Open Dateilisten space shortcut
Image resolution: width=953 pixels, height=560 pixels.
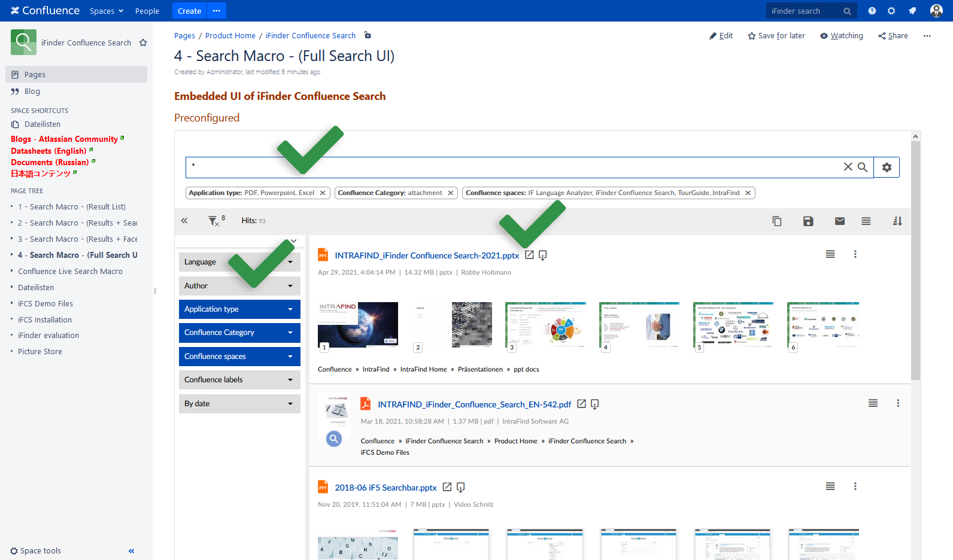tap(43, 124)
